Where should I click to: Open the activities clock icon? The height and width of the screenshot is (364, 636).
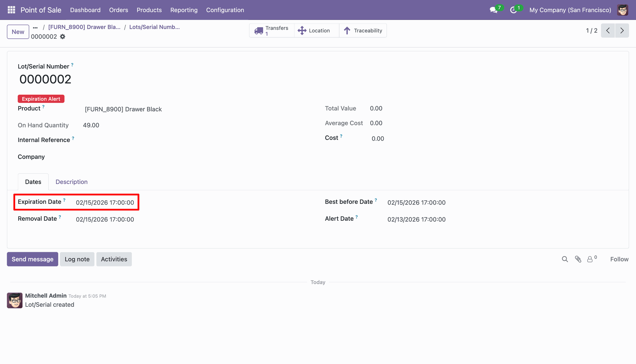pos(513,10)
